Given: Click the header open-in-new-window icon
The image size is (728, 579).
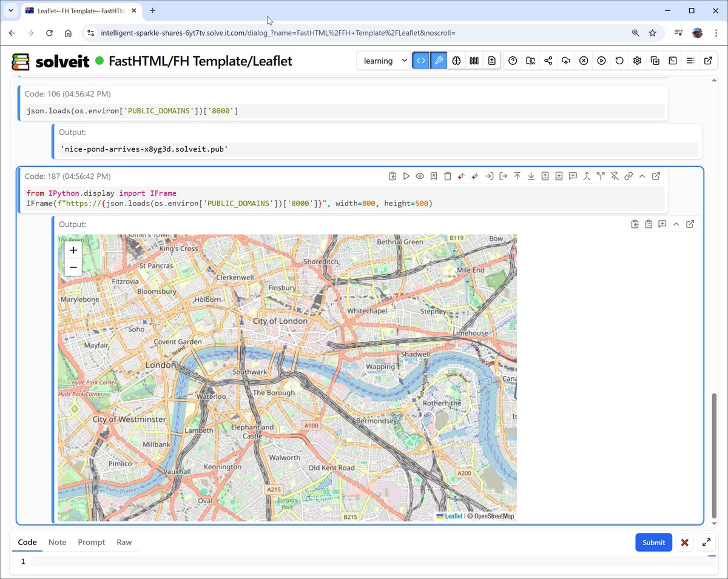Looking at the screenshot, I should tap(708, 61).
